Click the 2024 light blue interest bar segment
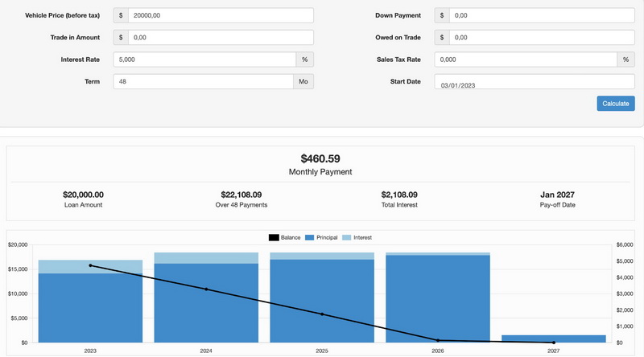The image size is (644, 357). (206, 258)
